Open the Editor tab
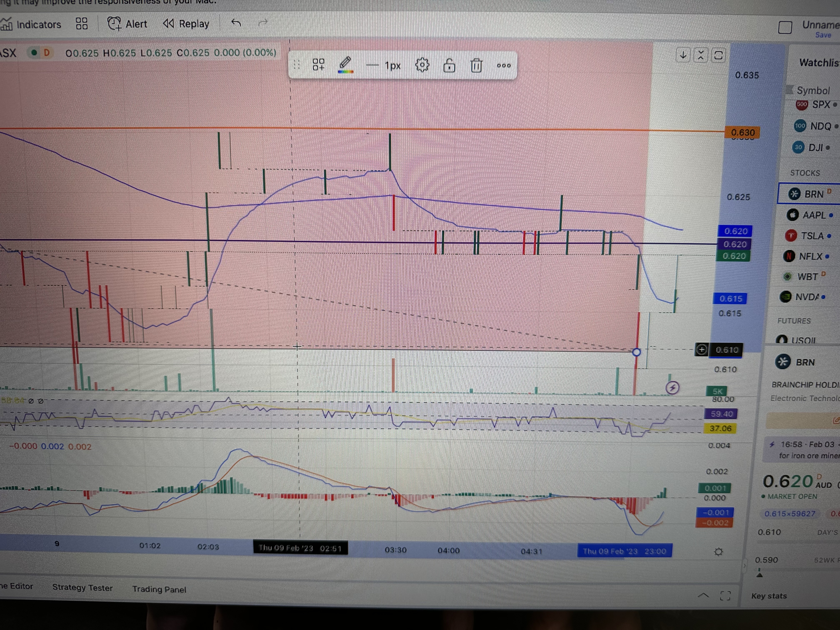Screen dimensions: 840x630 point(16,586)
